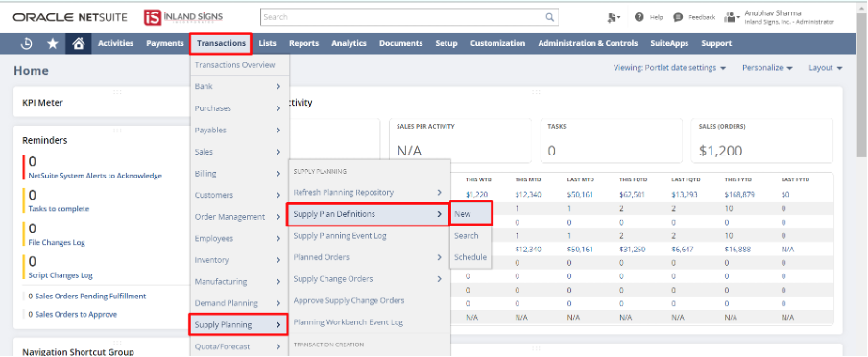868x357 pixels.
Task: Click the Inland Signs logo
Action: click(183, 17)
